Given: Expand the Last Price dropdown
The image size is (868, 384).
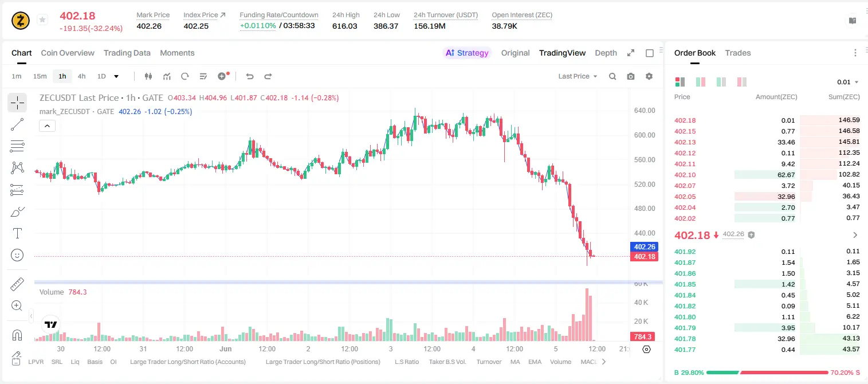Looking at the screenshot, I should (578, 76).
